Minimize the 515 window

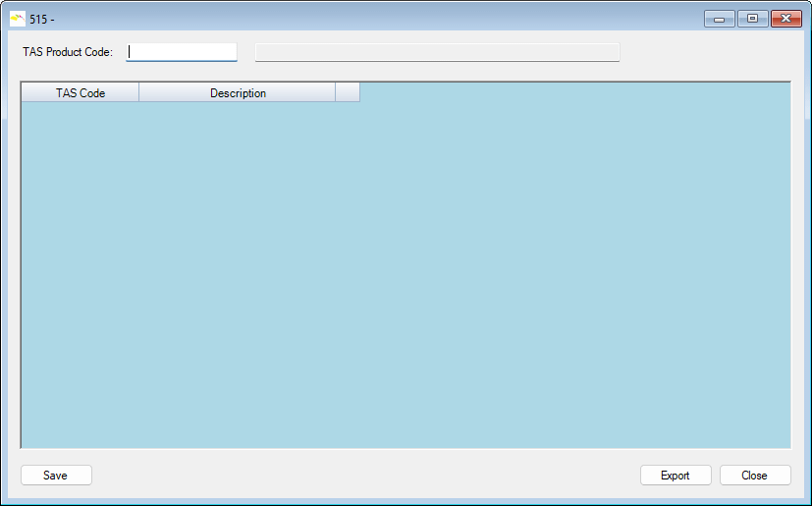pyautogui.click(x=719, y=19)
